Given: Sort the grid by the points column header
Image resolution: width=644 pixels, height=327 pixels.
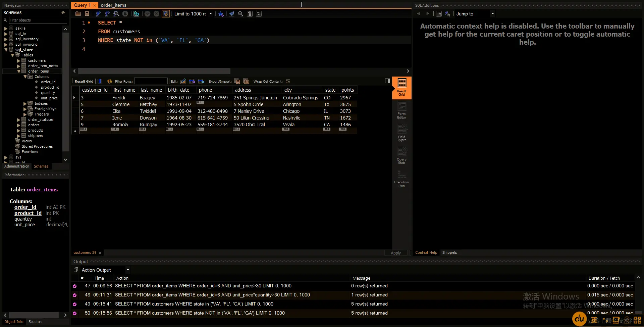Looking at the screenshot, I should pos(347,90).
